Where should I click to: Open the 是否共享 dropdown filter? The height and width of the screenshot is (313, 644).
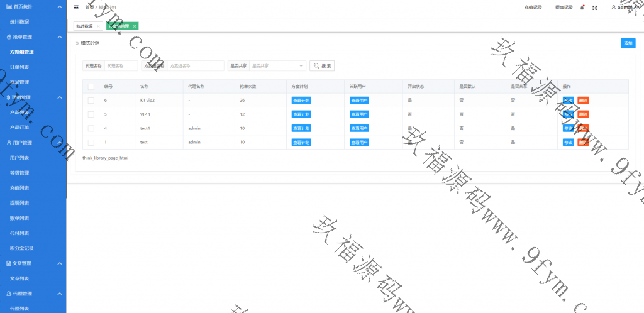pos(277,65)
